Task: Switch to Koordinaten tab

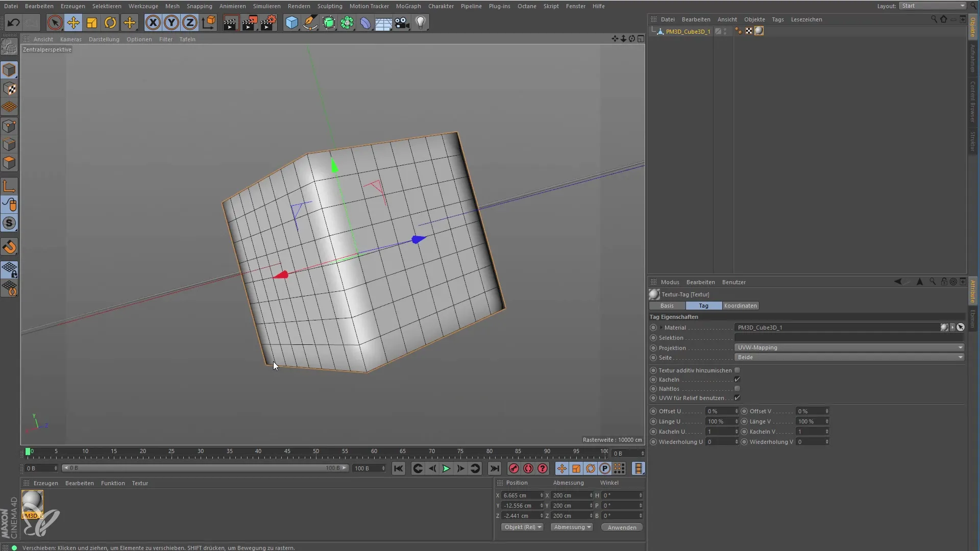Action: pyautogui.click(x=740, y=306)
